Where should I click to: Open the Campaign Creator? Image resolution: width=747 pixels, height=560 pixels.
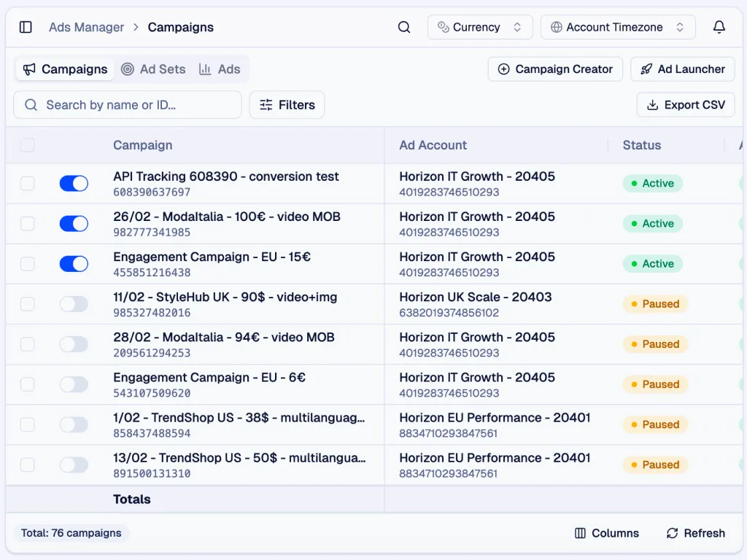coord(555,69)
